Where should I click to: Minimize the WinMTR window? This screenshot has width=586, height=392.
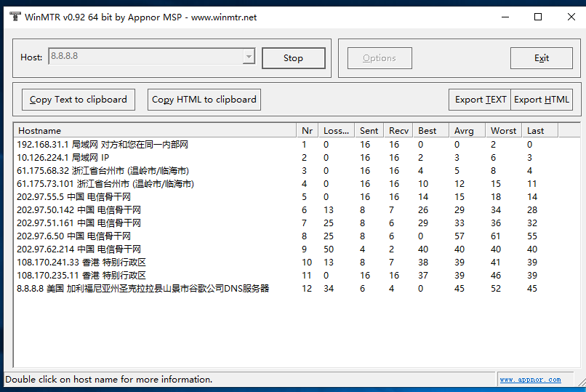[x=505, y=17]
